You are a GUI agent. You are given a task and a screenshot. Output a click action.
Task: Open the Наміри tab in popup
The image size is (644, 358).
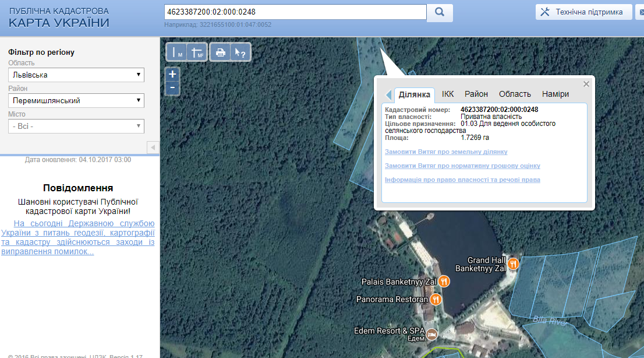pos(555,94)
